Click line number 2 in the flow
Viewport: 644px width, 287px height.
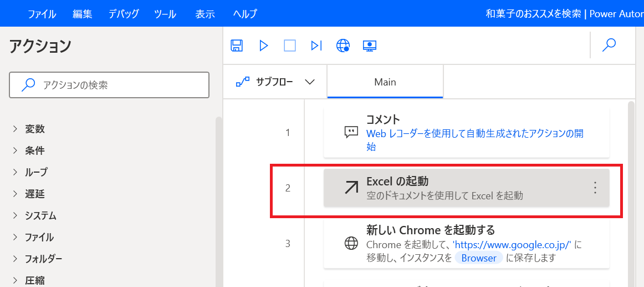tap(288, 188)
